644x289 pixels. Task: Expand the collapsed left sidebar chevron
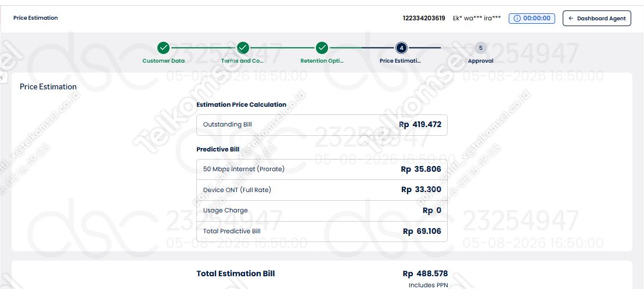[2, 77]
